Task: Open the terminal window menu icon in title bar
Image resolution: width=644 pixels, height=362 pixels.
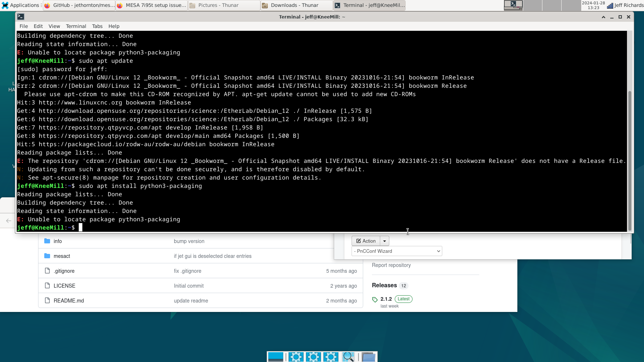Action: click(21, 17)
